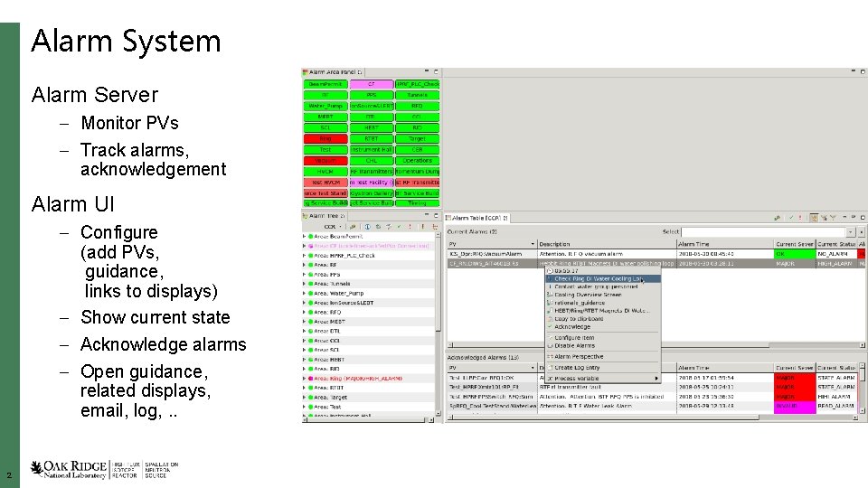Click magenta INVALID severity cell
Screen dimensions: 868x488
tap(795, 406)
